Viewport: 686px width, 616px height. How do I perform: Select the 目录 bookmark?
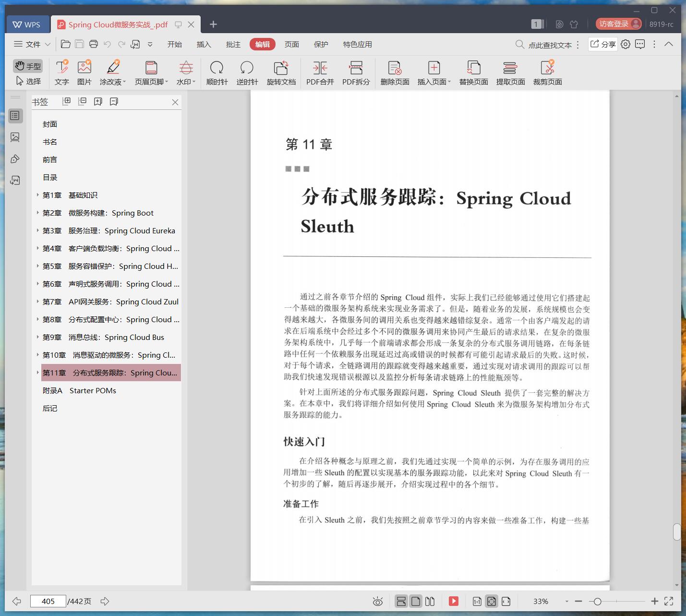50,177
